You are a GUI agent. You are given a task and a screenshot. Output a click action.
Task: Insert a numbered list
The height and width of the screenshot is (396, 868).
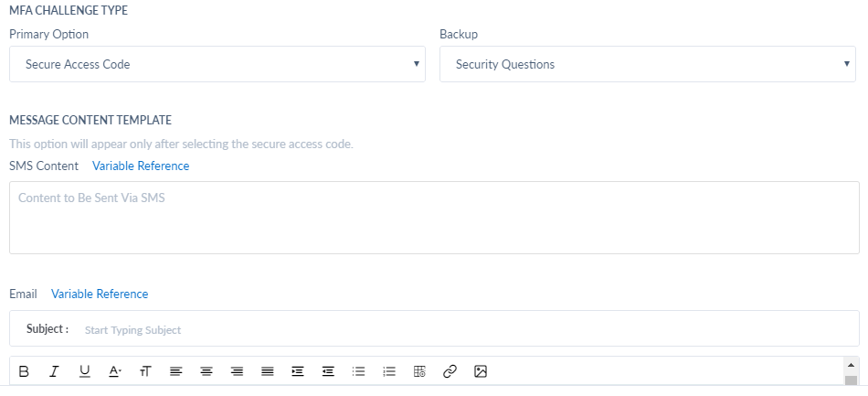point(389,371)
